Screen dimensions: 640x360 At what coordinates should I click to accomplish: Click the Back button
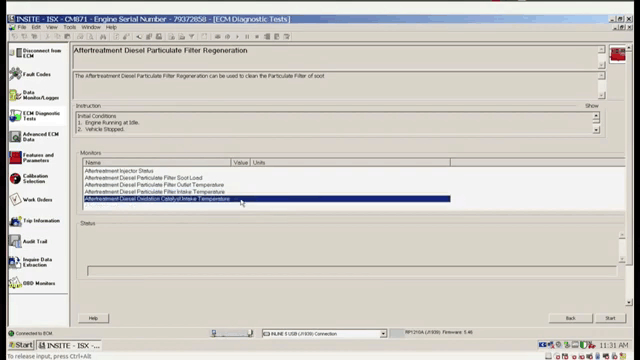coord(570,318)
